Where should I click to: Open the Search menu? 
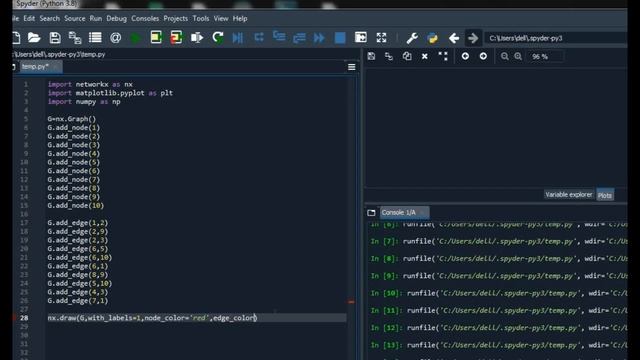pos(49,18)
